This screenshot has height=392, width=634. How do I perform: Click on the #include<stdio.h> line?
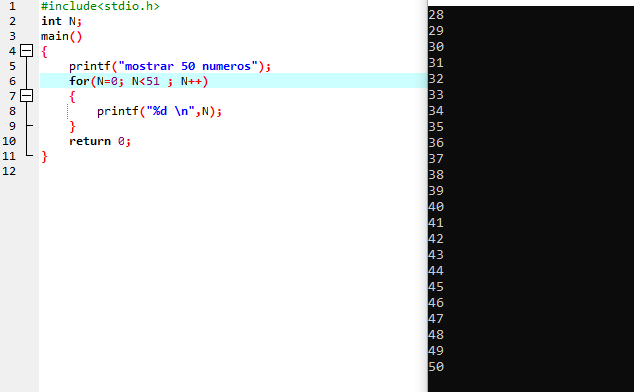[100, 6]
